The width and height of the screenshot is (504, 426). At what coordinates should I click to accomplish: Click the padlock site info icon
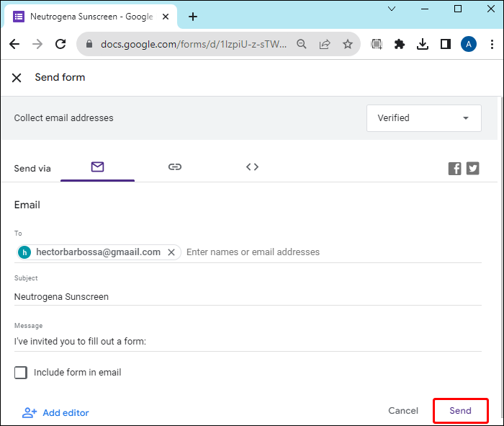tap(89, 44)
